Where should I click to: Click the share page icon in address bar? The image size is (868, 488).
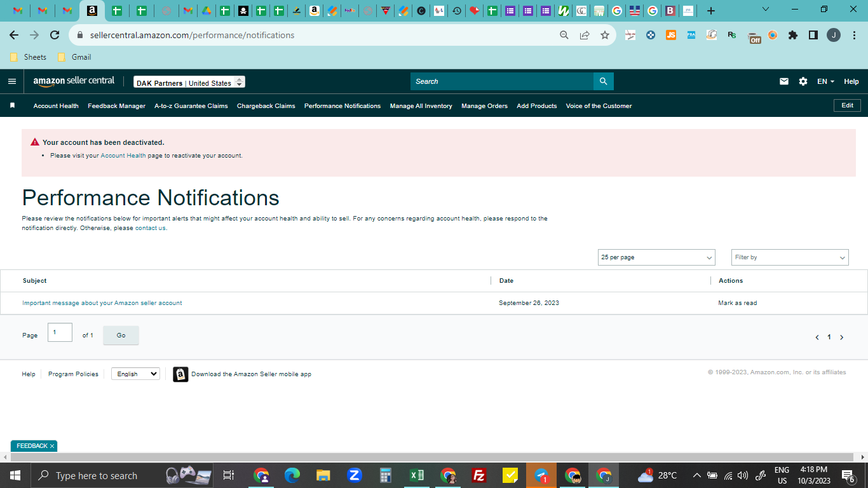point(585,35)
